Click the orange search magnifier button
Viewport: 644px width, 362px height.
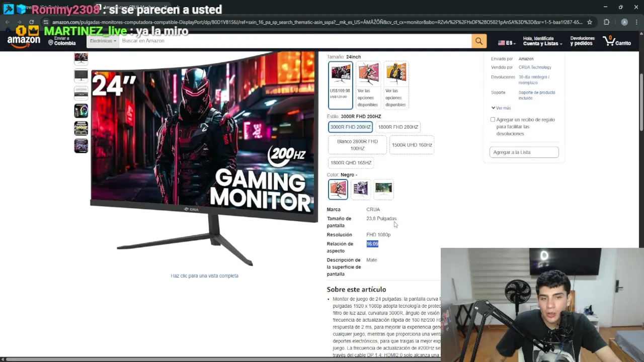tap(479, 41)
